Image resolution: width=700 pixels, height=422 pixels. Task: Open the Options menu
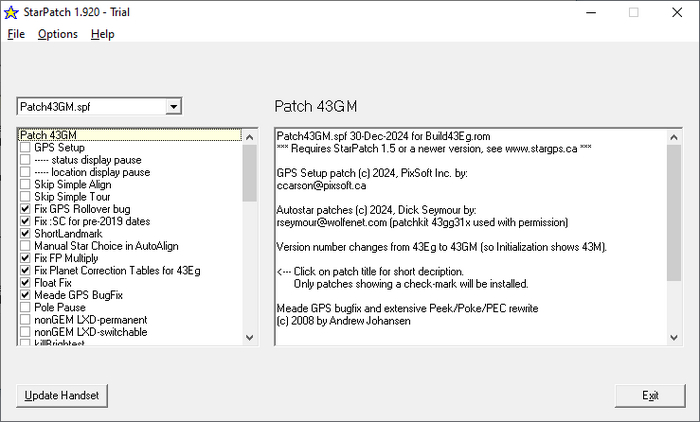(x=58, y=34)
